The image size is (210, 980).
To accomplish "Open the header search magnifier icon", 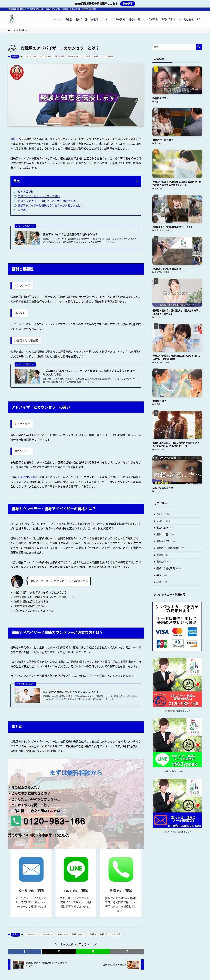I will [198, 19].
